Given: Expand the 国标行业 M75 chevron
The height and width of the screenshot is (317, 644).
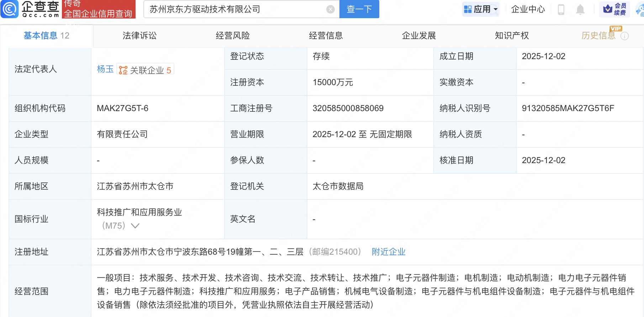Looking at the screenshot, I should click(135, 226).
